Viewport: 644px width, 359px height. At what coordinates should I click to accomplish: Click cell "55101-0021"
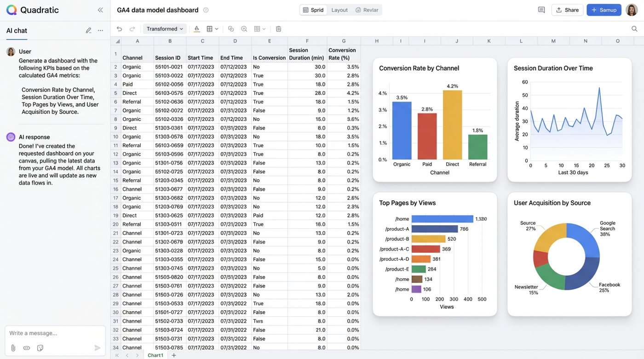(x=170, y=67)
